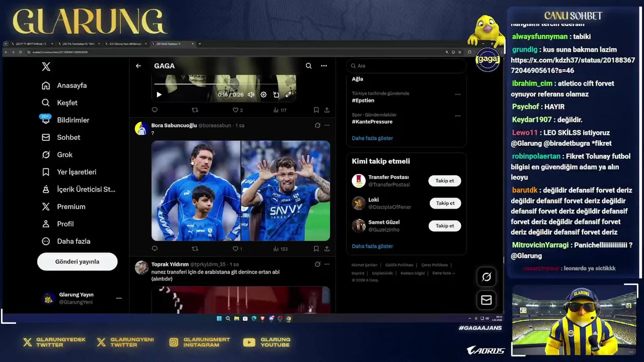This screenshot has width=644, height=362.
Task: Open the floating messages envelope button
Action: pyautogui.click(x=487, y=300)
